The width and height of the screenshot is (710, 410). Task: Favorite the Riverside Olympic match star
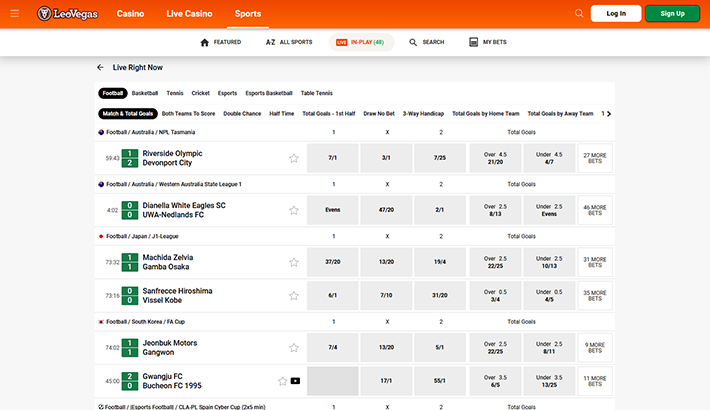[x=294, y=158]
